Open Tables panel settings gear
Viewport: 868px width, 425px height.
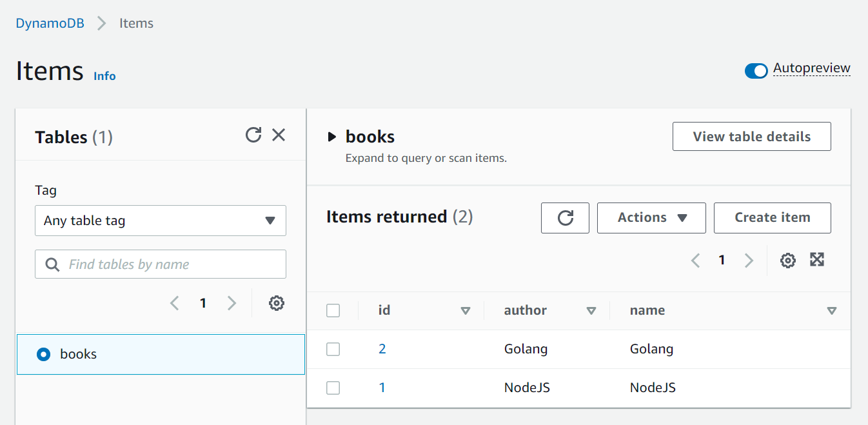tap(277, 303)
